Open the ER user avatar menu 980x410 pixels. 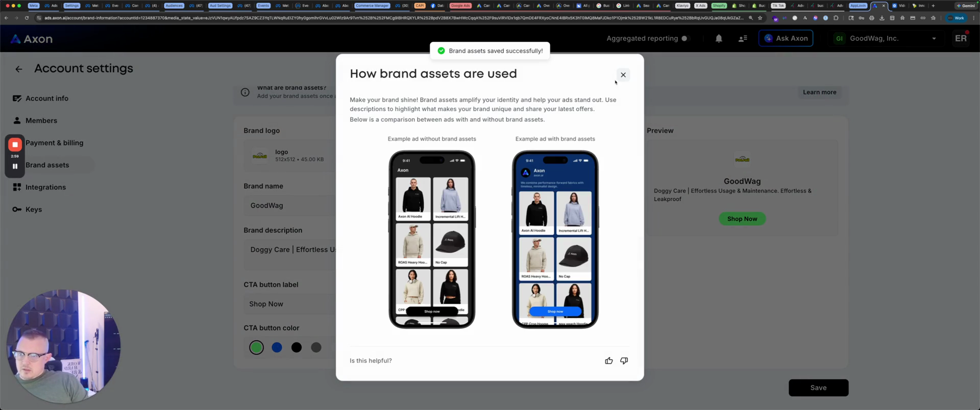point(961,38)
